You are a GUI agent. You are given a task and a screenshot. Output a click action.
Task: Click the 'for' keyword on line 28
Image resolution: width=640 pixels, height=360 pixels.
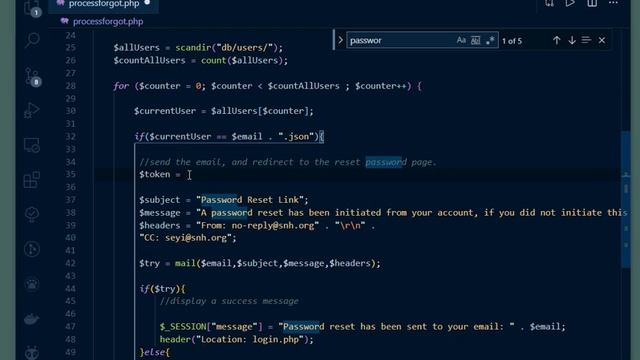[121, 86]
